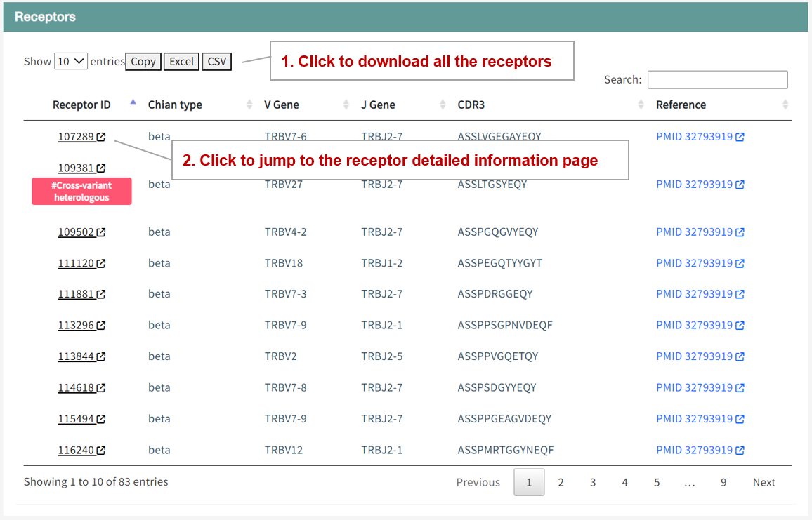The image size is (812, 520).
Task: Click external link icon beside PMID for TRBV18 row
Action: coord(740,264)
